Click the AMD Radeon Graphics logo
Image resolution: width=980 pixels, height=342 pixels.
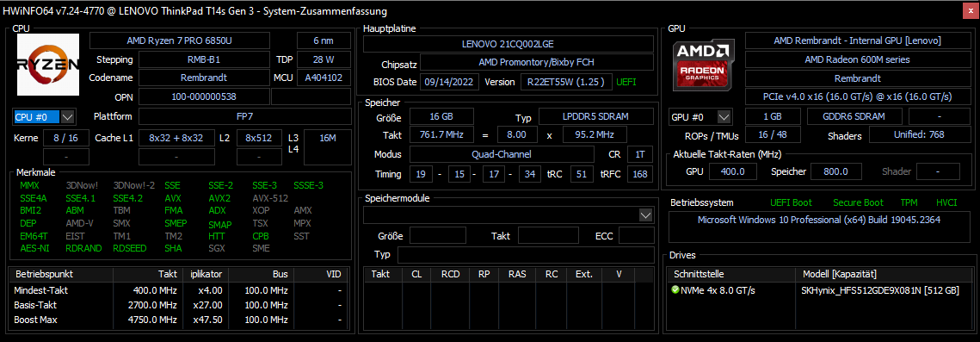pos(703,65)
